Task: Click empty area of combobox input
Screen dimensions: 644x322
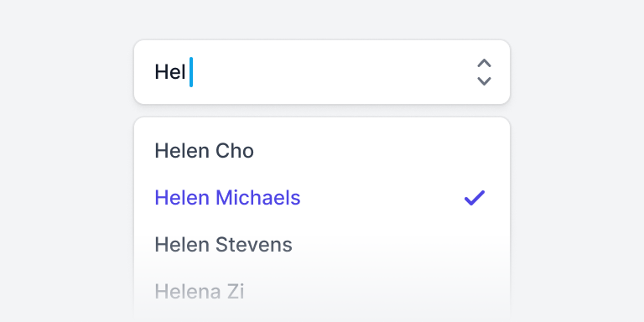Action: (329, 72)
